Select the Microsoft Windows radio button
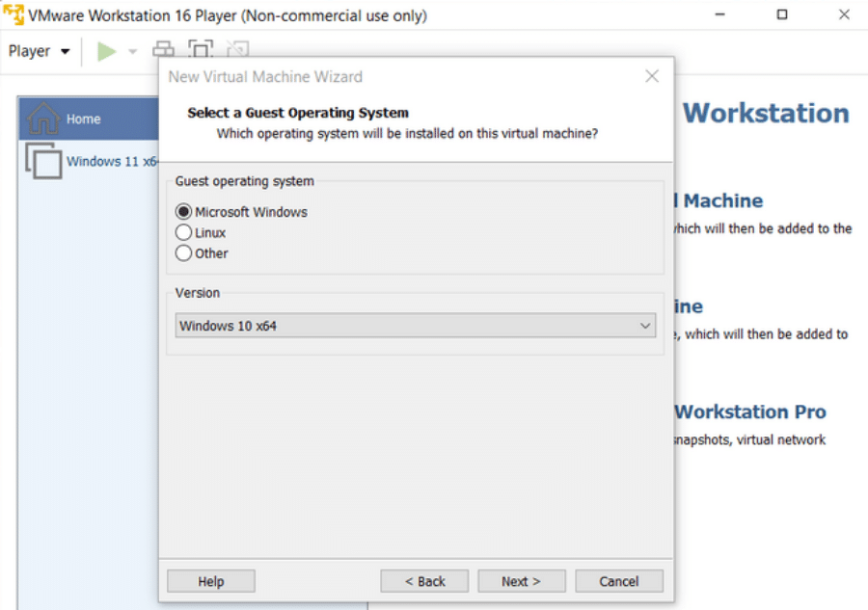 click(x=183, y=212)
